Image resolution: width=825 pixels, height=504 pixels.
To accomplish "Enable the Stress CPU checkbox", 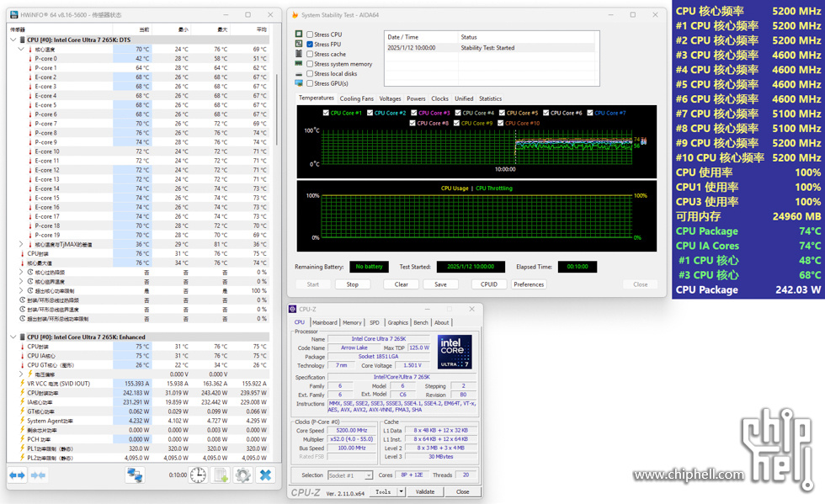I will point(310,34).
